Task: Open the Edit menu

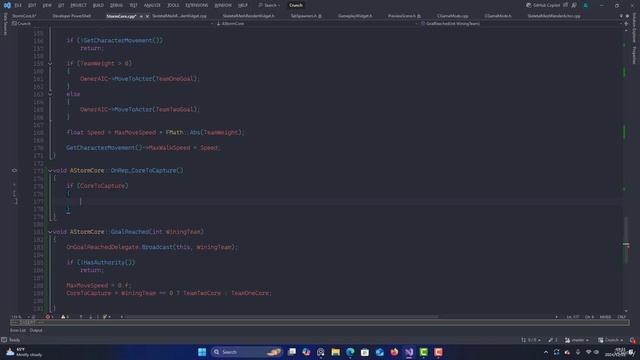Action: (32, 5)
